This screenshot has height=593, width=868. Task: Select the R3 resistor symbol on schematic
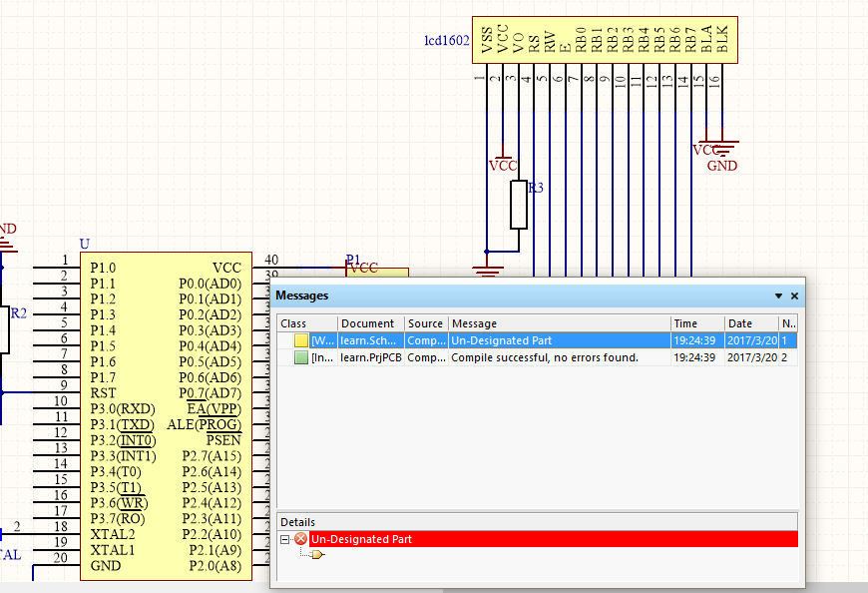tap(519, 205)
